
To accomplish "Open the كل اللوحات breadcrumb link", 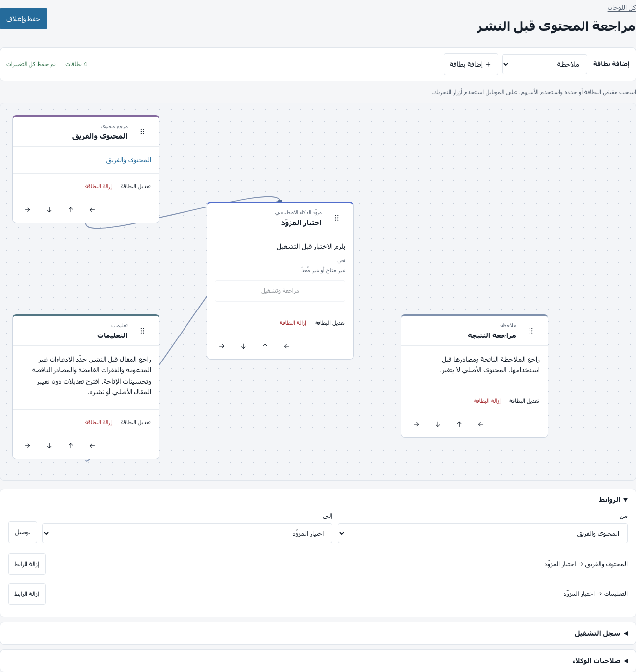I will click(621, 8).
